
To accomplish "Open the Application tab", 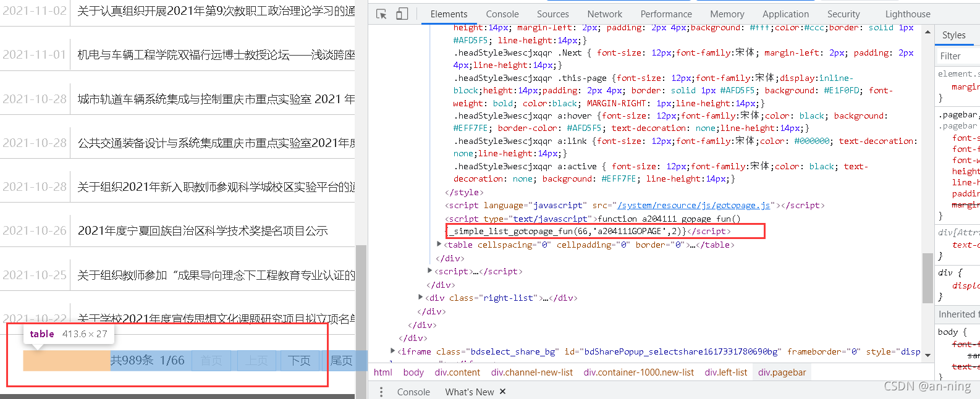I will (x=785, y=14).
